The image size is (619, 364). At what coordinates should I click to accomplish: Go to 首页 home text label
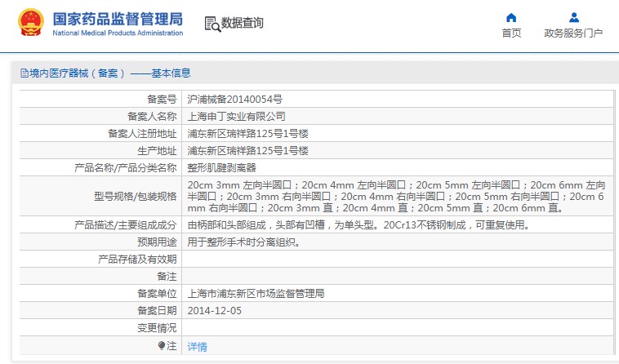511,33
